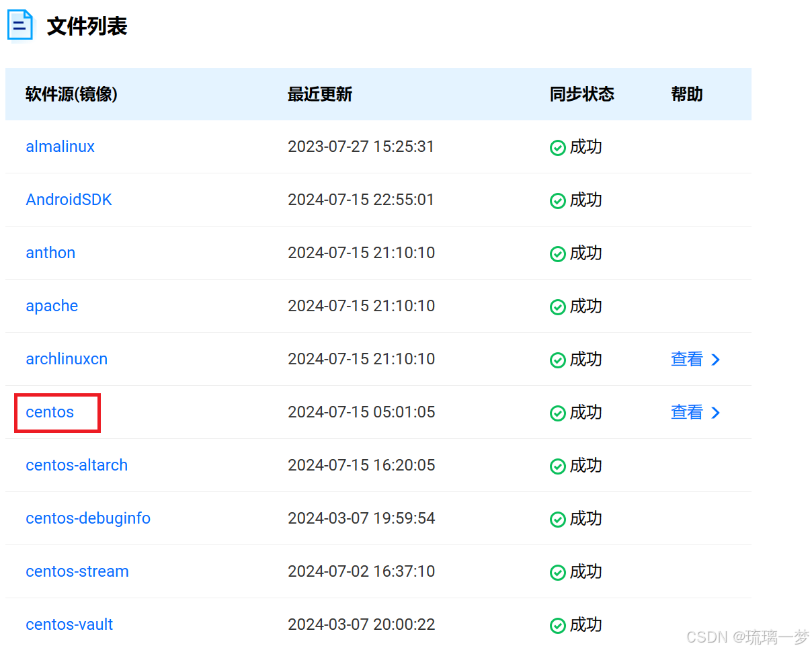The height and width of the screenshot is (650, 812).
Task: Click the date 2024-07-15 16:20:05
Action: click(x=361, y=465)
